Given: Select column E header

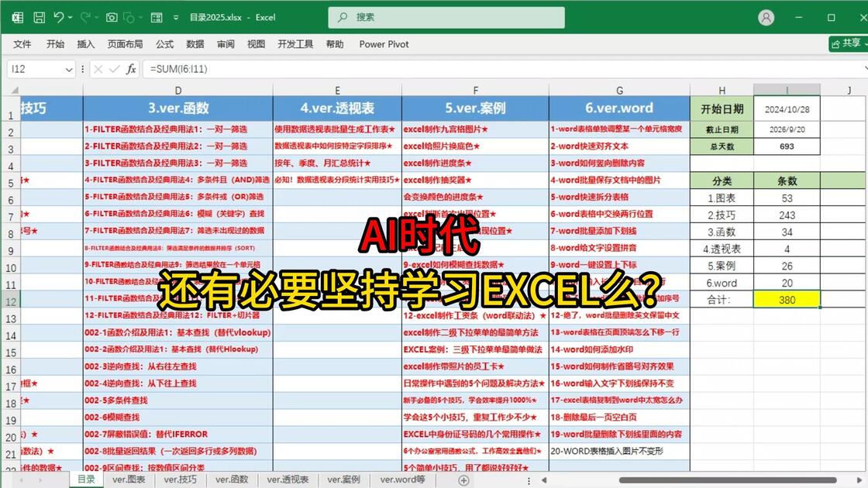Looking at the screenshot, I should [x=337, y=90].
